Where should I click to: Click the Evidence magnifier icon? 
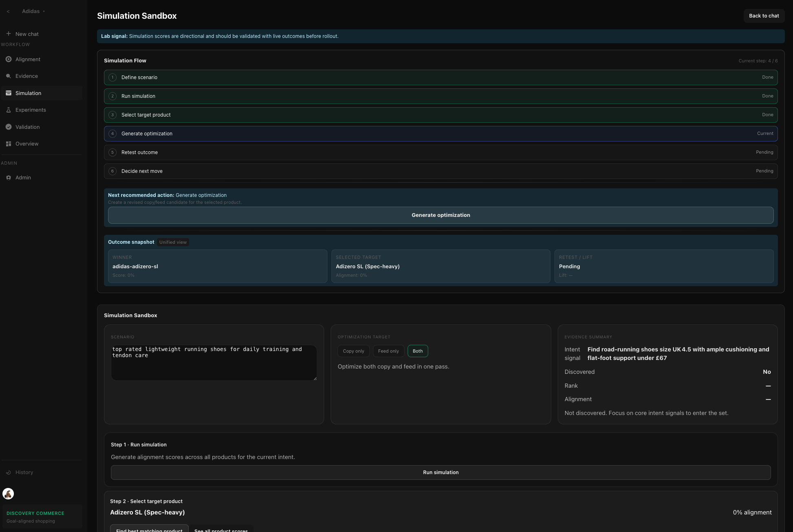[x=9, y=76]
